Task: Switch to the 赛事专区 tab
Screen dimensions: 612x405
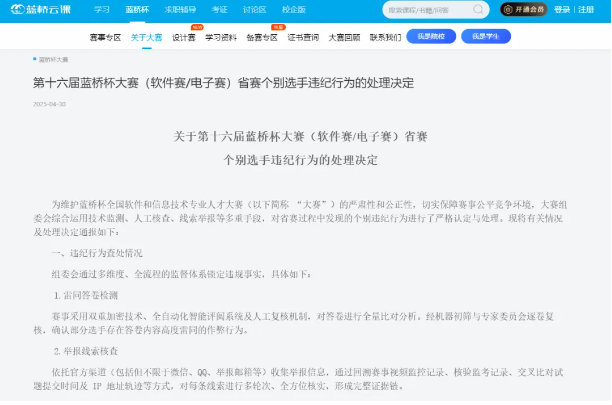Action: click(x=105, y=37)
